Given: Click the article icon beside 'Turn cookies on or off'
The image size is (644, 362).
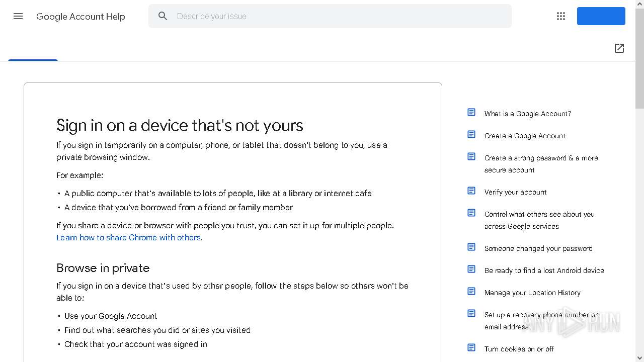Looking at the screenshot, I should point(471,347).
